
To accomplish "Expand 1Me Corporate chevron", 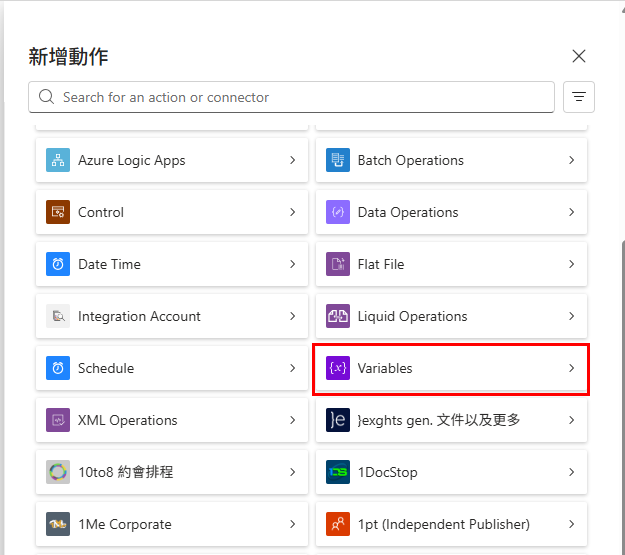I will [293, 524].
